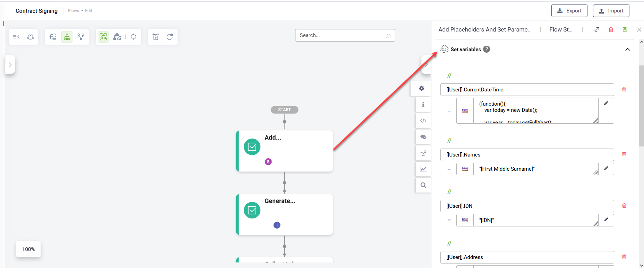Viewport: 644px width, 268px height.
Task: Save the step with green floppy icon
Action: pyautogui.click(x=625, y=30)
